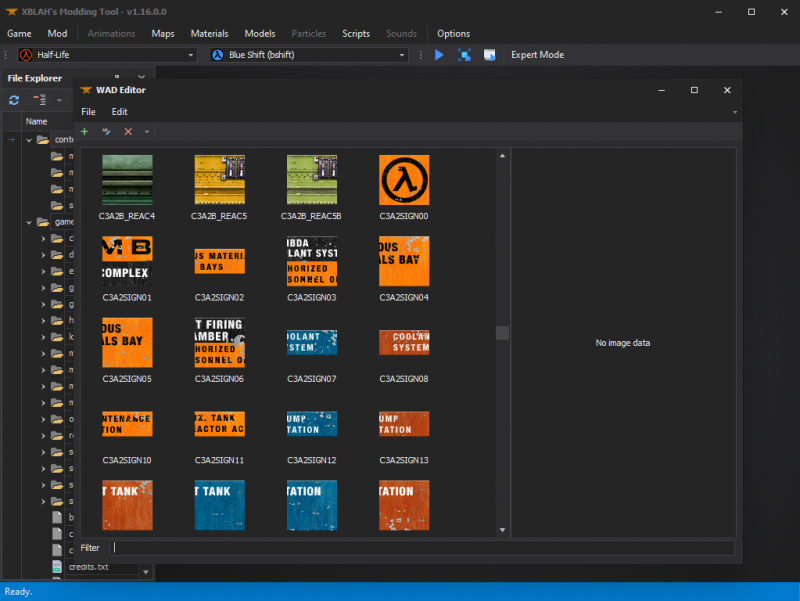
Task: Rename the selected texture using the rename icon
Action: tap(106, 131)
